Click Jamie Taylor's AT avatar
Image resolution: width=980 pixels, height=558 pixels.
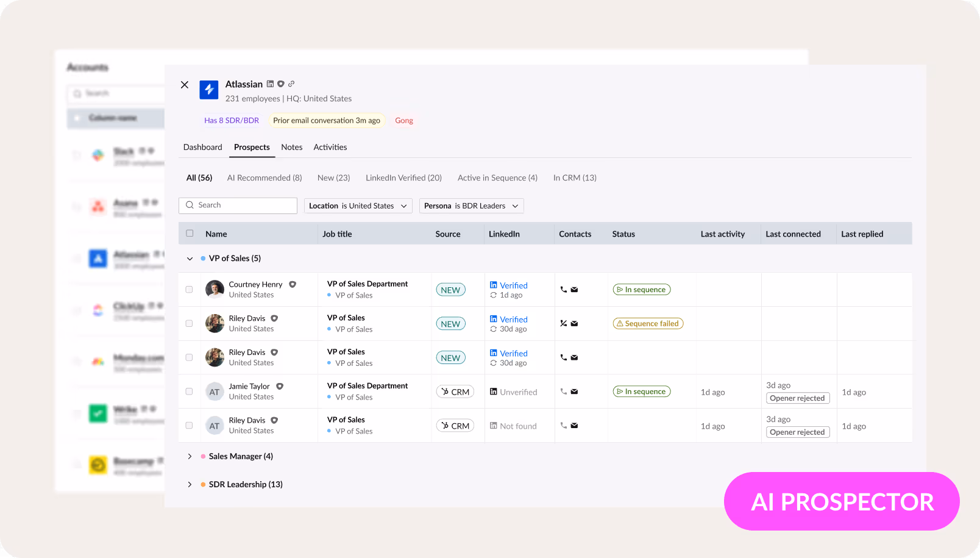pyautogui.click(x=215, y=392)
